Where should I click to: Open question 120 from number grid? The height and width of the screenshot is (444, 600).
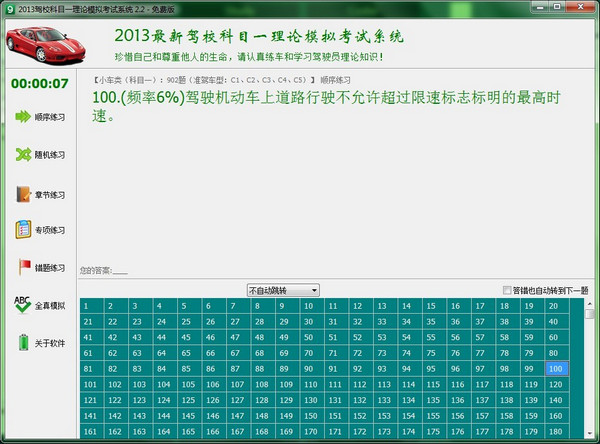555,385
